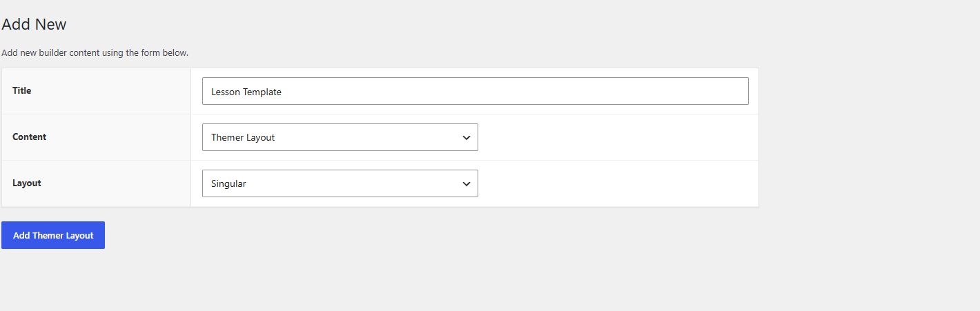Click the blank cell area beside Content dropdown
This screenshot has width=980, height=311.
618,137
